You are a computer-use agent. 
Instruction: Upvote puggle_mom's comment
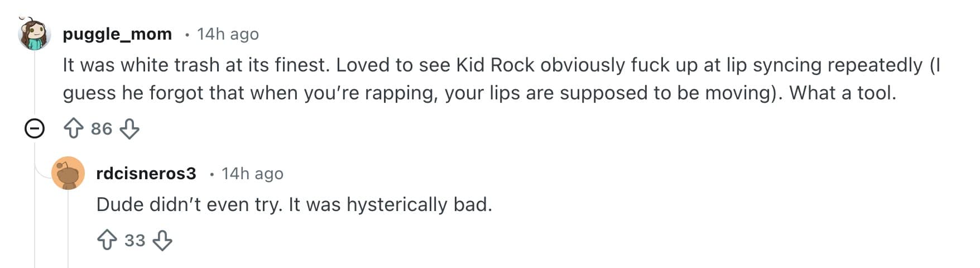coord(74,129)
